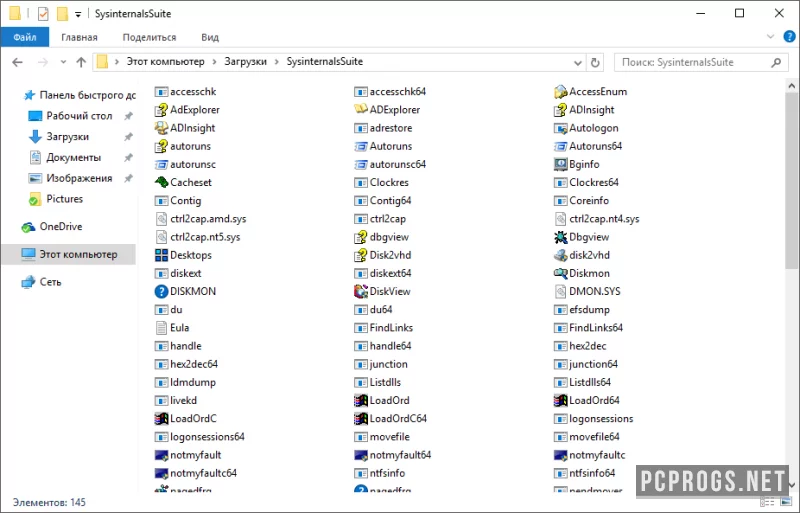Screen dimensions: 800x513
Task: Click SysinternalsSuite in address breadcrumb
Action: pos(324,62)
